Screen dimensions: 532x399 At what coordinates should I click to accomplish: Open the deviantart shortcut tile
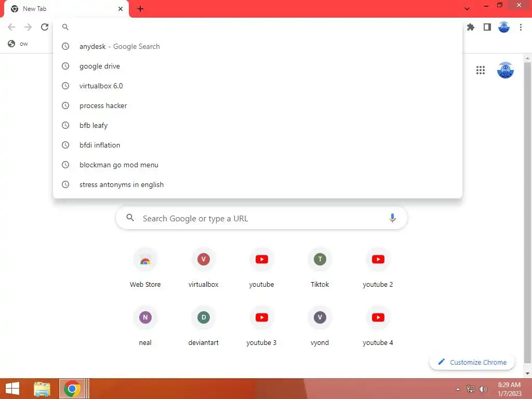pyautogui.click(x=204, y=326)
